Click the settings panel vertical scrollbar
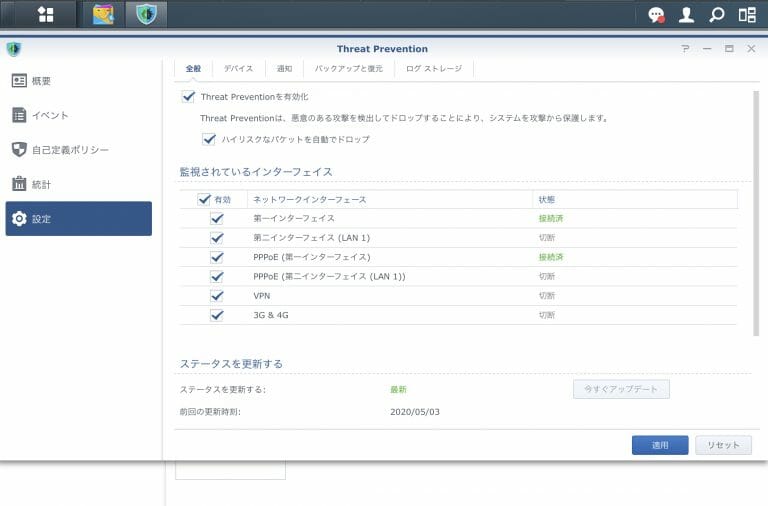The image size is (768, 506). pyautogui.click(x=756, y=213)
